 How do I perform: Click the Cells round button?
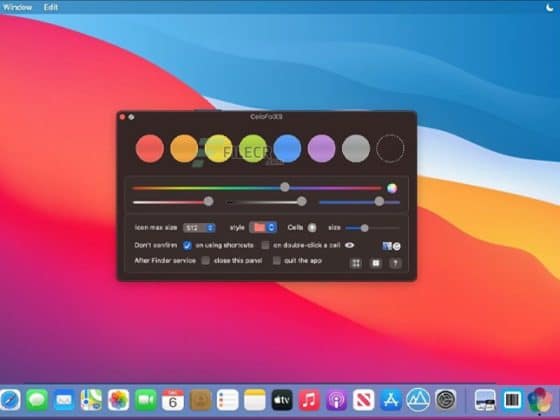pos(312,228)
